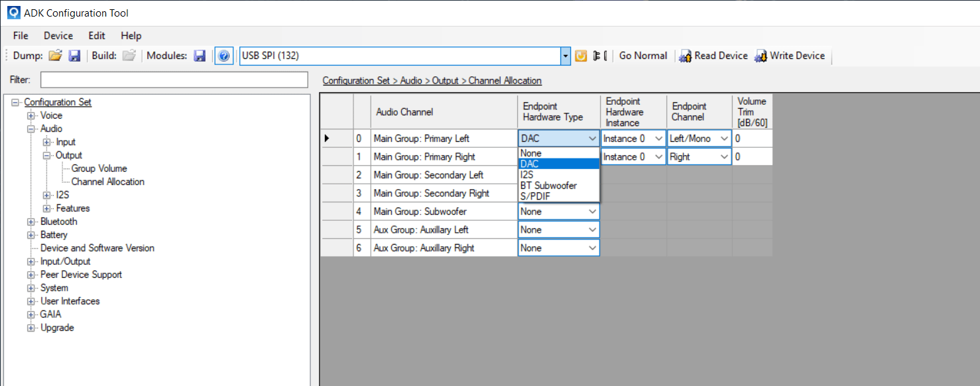The width and height of the screenshot is (980, 386).
Task: Expand the GAIA tree node
Action: click(31, 314)
